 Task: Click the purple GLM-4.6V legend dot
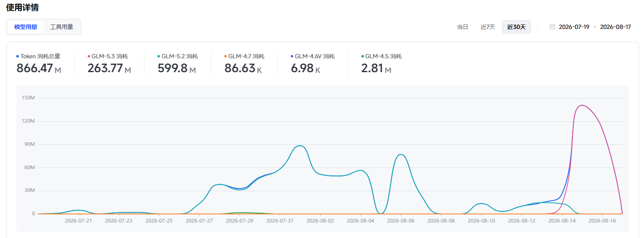point(292,56)
